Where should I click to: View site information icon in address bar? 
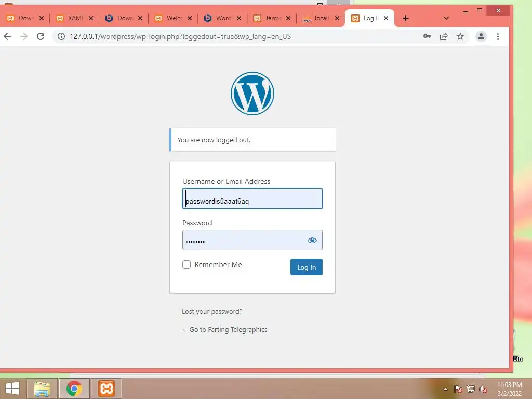click(x=61, y=36)
